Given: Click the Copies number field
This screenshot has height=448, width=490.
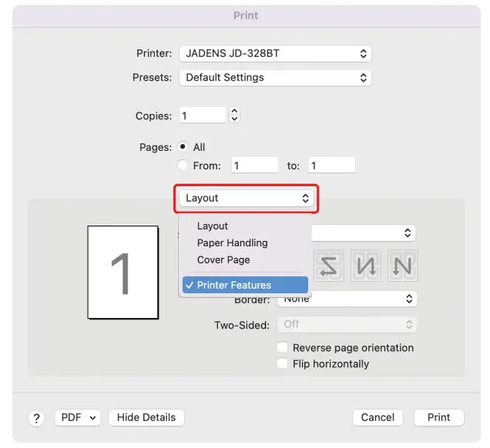Looking at the screenshot, I should tap(203, 115).
